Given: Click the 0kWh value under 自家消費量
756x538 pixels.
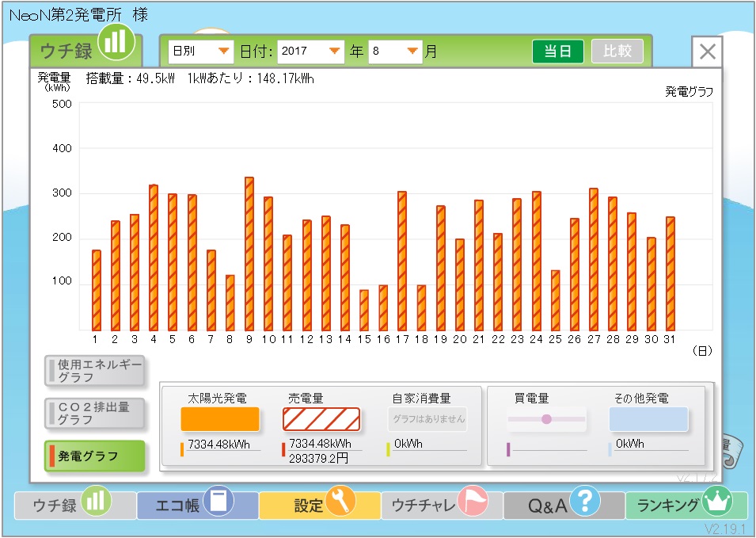Looking at the screenshot, I should pyautogui.click(x=408, y=444).
